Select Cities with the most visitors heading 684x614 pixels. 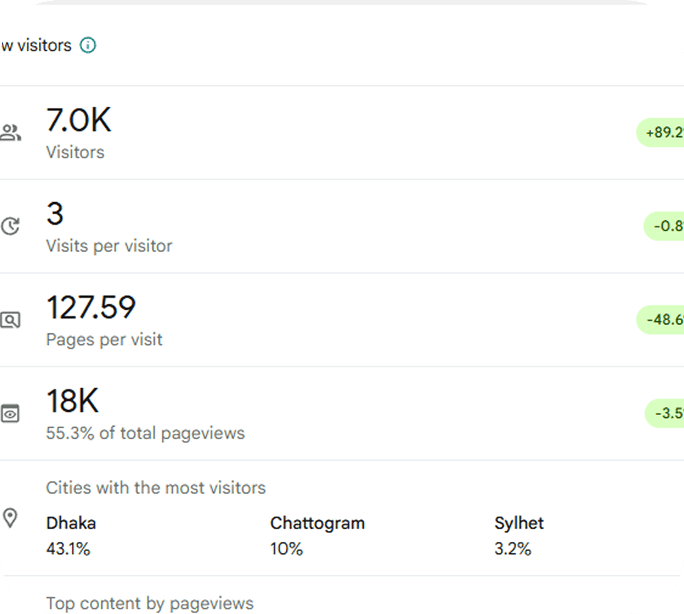[156, 488]
